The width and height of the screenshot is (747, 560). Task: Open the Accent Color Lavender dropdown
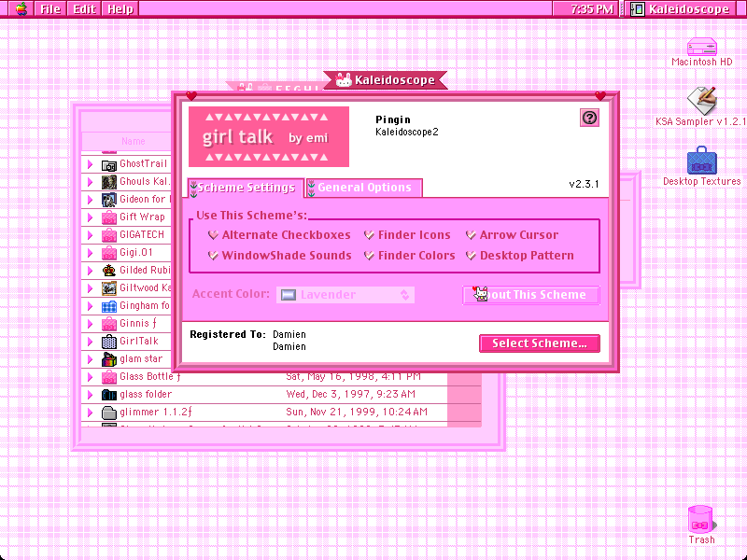345,295
